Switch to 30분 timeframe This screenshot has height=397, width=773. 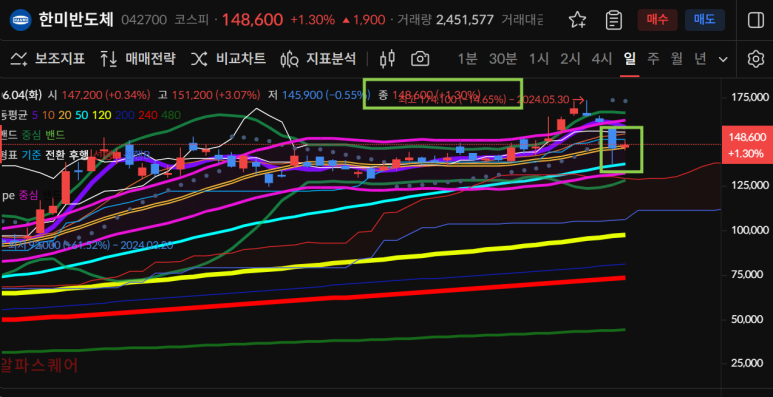(x=503, y=59)
